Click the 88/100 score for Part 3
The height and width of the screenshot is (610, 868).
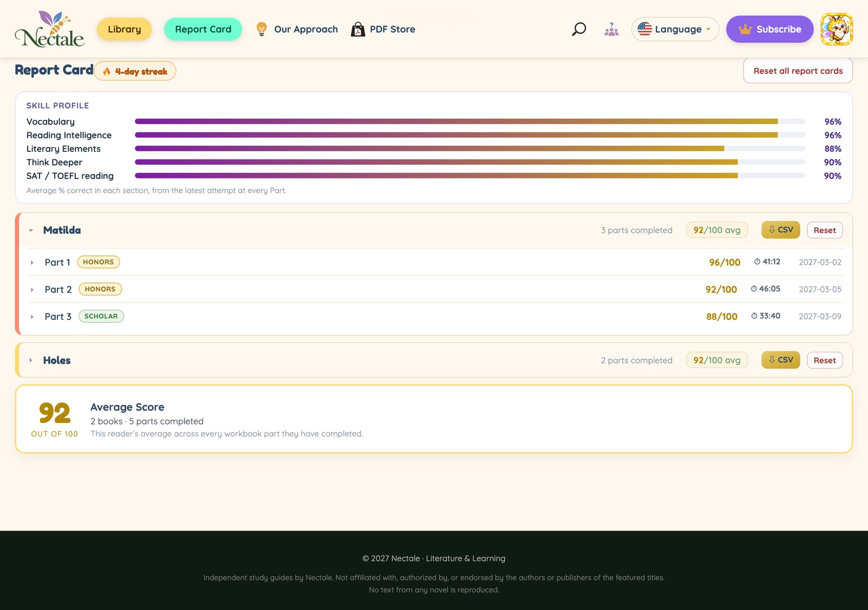tap(722, 317)
